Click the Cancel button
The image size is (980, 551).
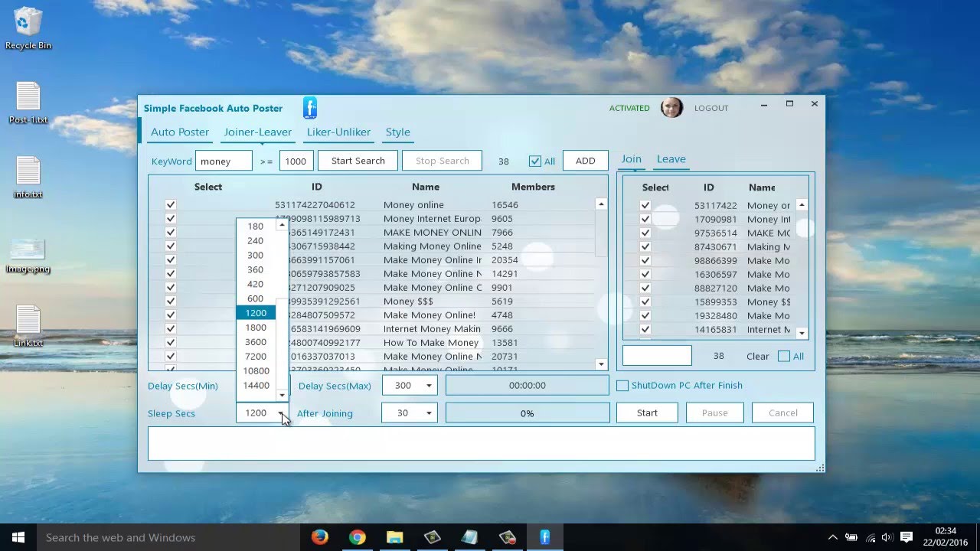pos(782,413)
